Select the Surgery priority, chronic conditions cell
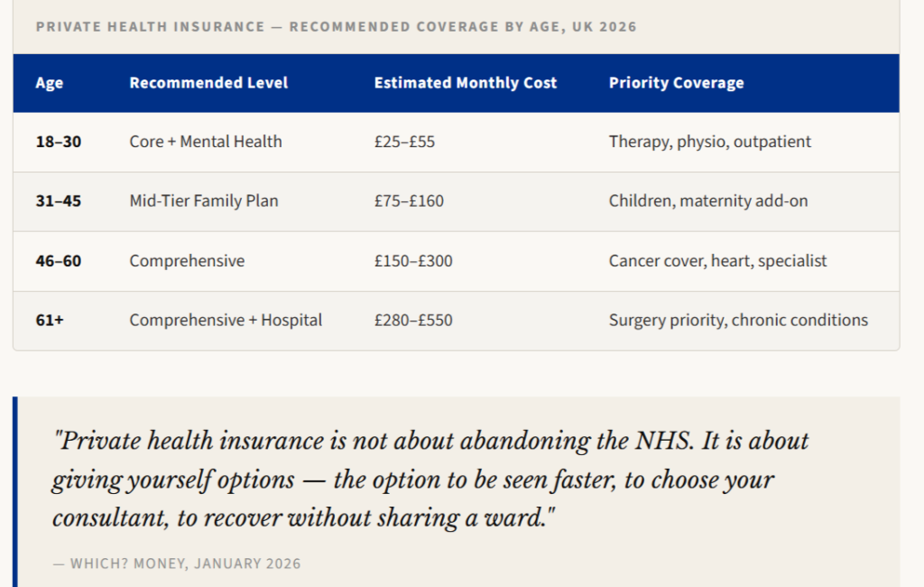Image resolution: width=924 pixels, height=587 pixels. click(x=738, y=321)
